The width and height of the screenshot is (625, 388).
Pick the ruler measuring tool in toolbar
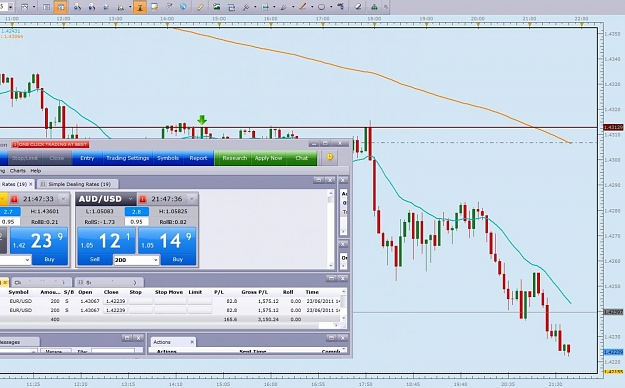click(x=200, y=7)
